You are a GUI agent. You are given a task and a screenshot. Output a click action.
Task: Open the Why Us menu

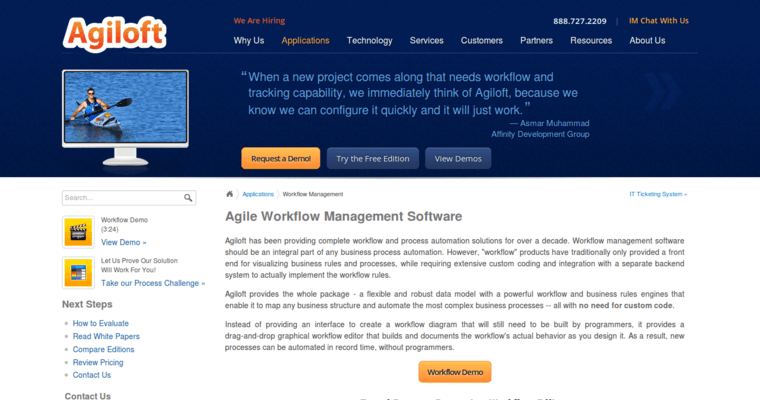tap(249, 41)
